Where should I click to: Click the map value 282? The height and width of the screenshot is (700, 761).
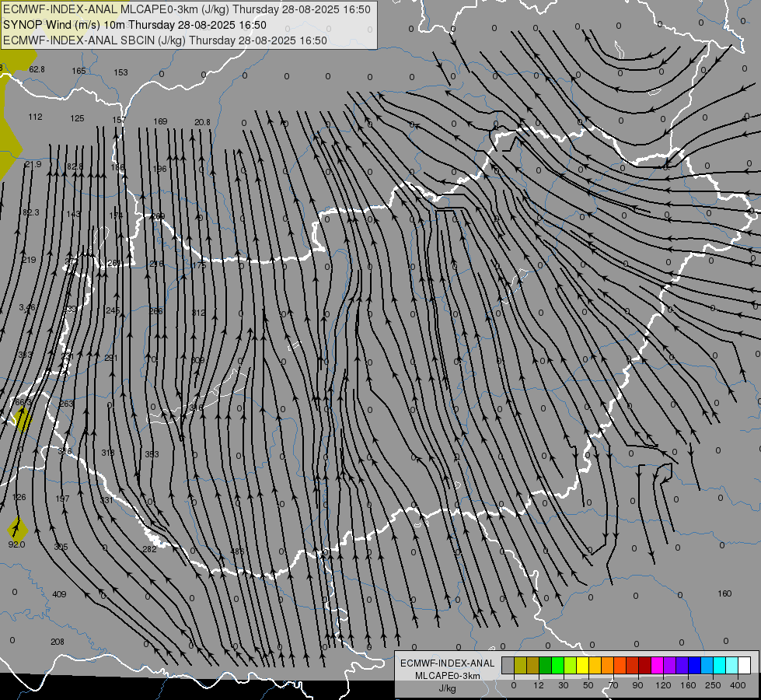click(x=149, y=549)
